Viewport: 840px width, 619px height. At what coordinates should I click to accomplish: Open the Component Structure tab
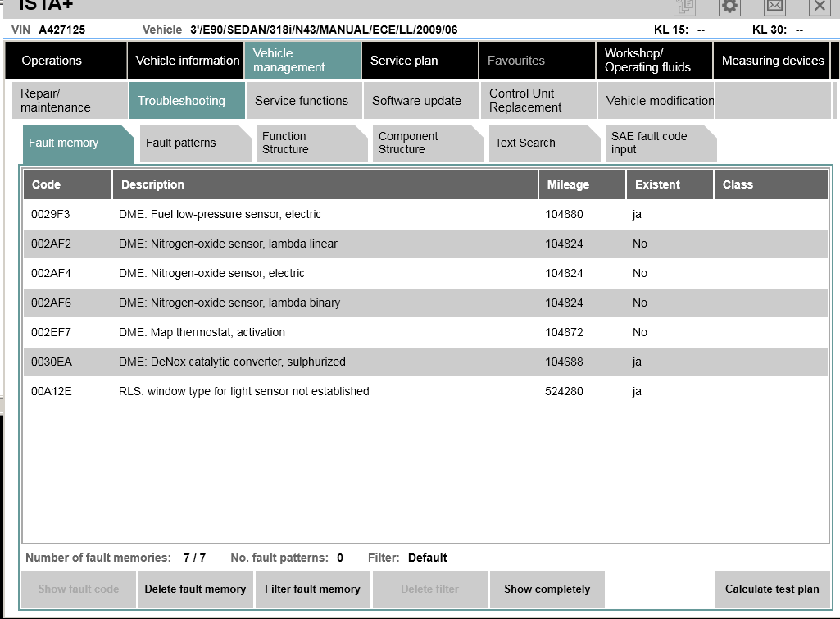[428, 143]
